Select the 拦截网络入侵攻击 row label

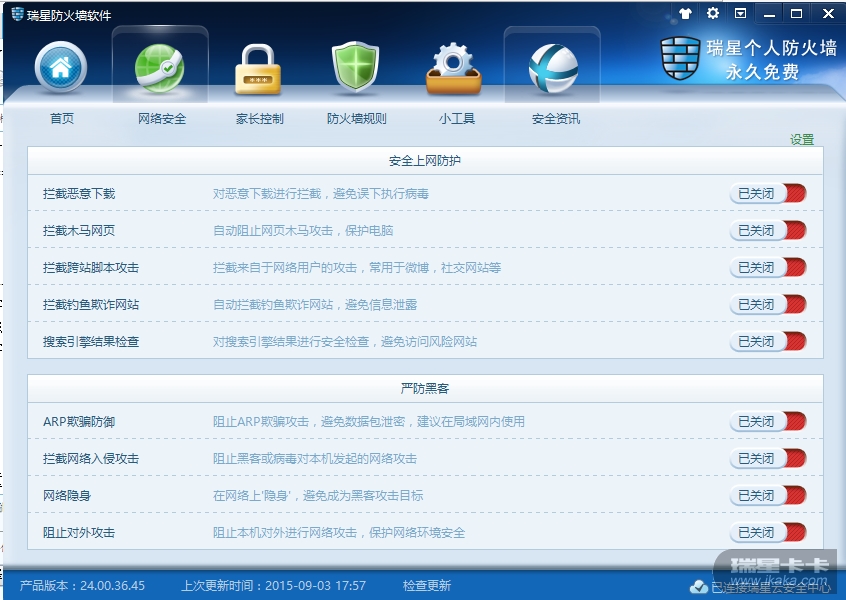coord(91,459)
